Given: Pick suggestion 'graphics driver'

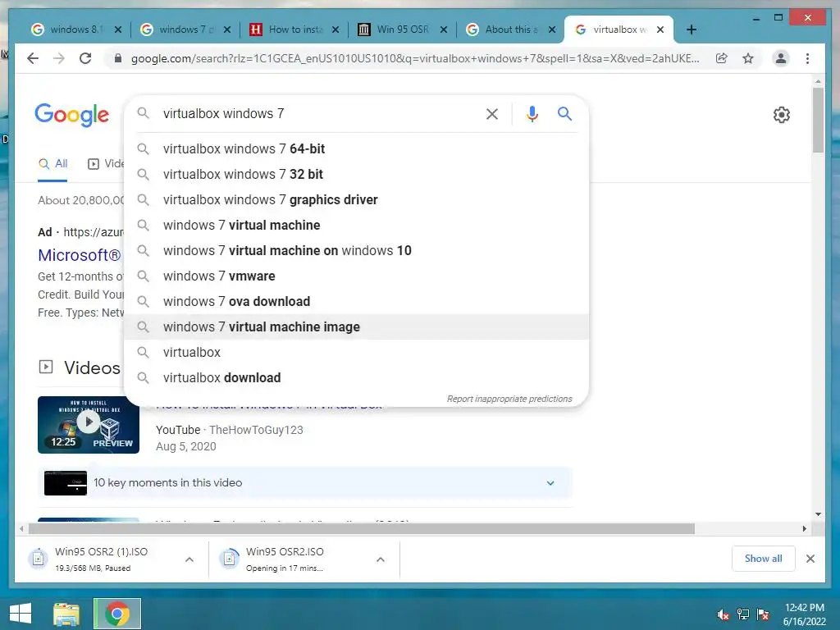Looking at the screenshot, I should point(356,200).
